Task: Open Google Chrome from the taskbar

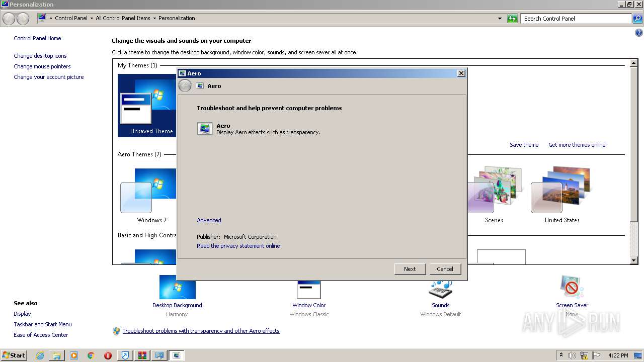Action: [91, 355]
